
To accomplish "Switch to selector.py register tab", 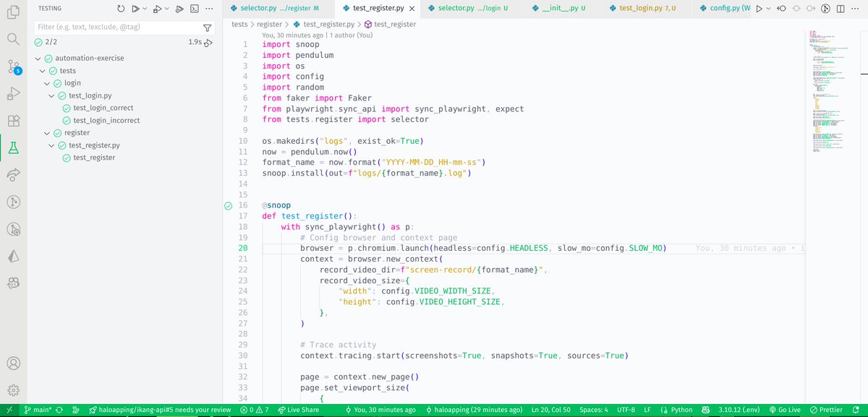I will point(277,9).
